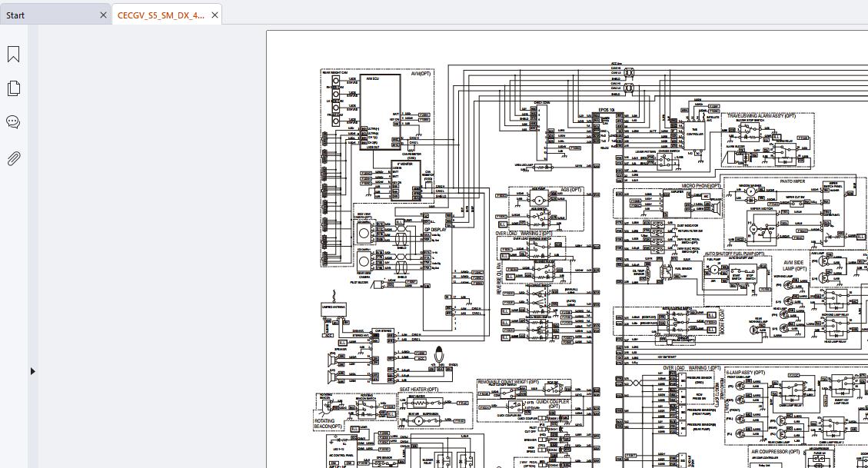The width and height of the screenshot is (868, 468).
Task: Click the MICRO PHONE(OPT) label
Action: click(x=701, y=186)
